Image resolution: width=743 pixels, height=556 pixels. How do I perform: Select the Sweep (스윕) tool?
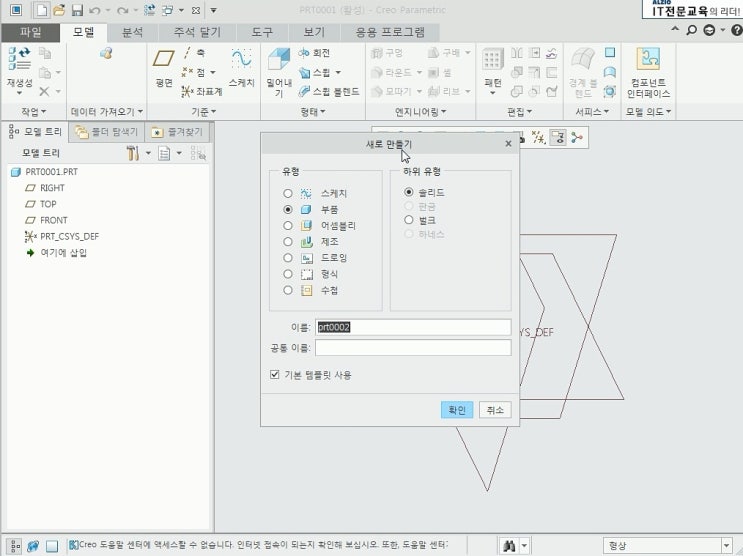315,73
